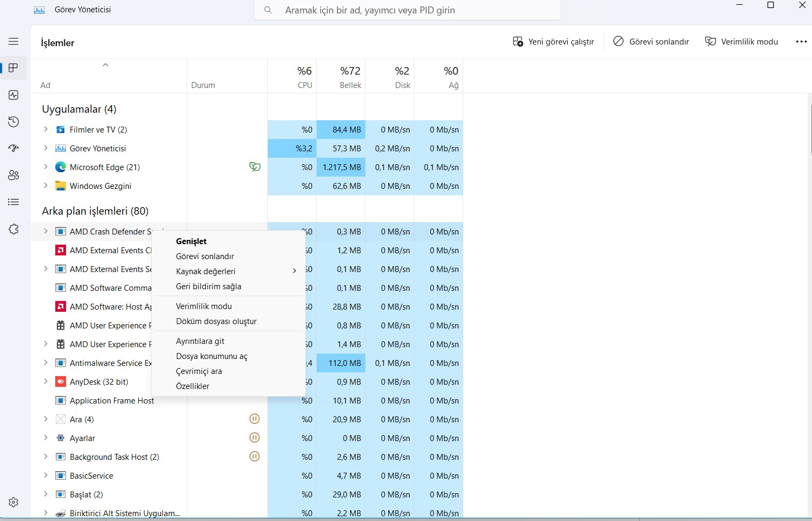The height and width of the screenshot is (521, 812).
Task: Expand the Ara (4) group
Action: (x=46, y=419)
